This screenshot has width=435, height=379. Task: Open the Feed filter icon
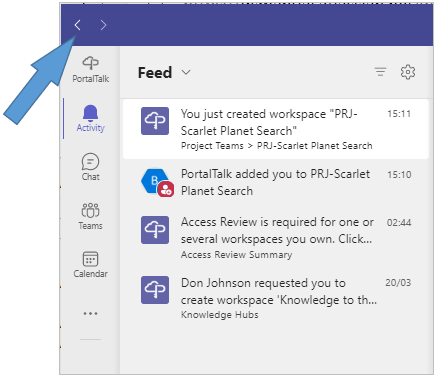click(x=380, y=72)
